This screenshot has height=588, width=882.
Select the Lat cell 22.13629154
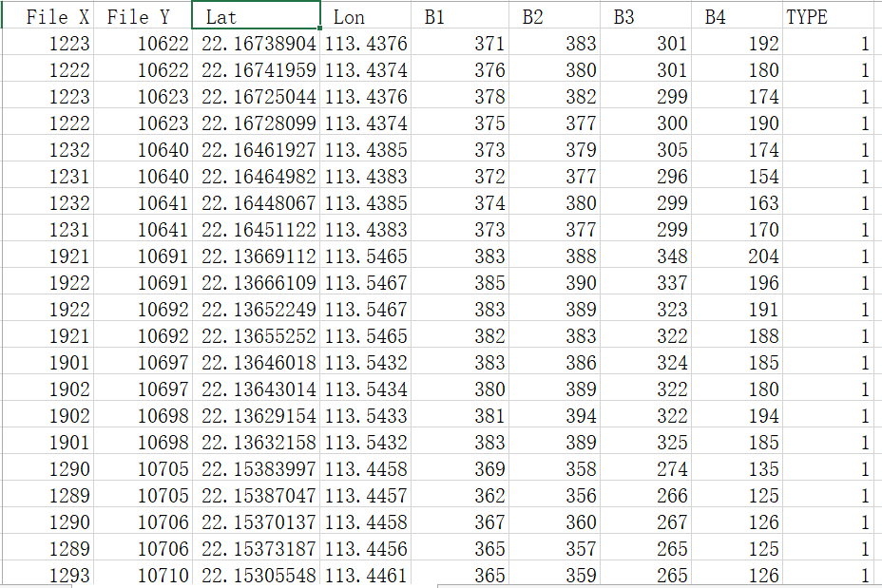point(256,415)
